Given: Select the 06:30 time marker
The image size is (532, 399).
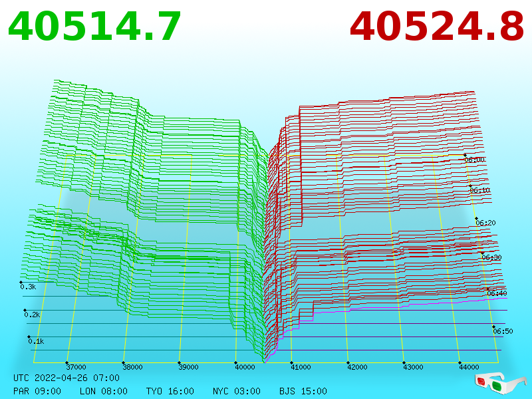Looking at the screenshot, I should [491, 257].
